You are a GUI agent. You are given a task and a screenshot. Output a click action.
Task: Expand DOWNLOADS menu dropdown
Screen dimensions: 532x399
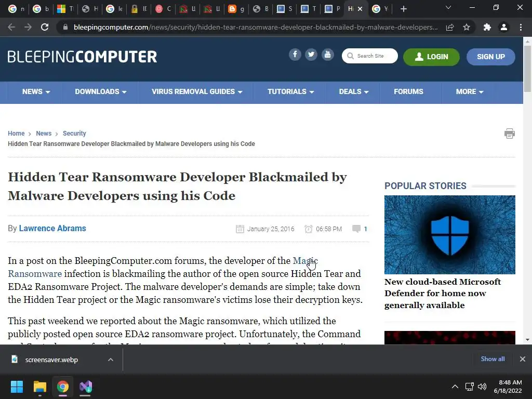100,91
